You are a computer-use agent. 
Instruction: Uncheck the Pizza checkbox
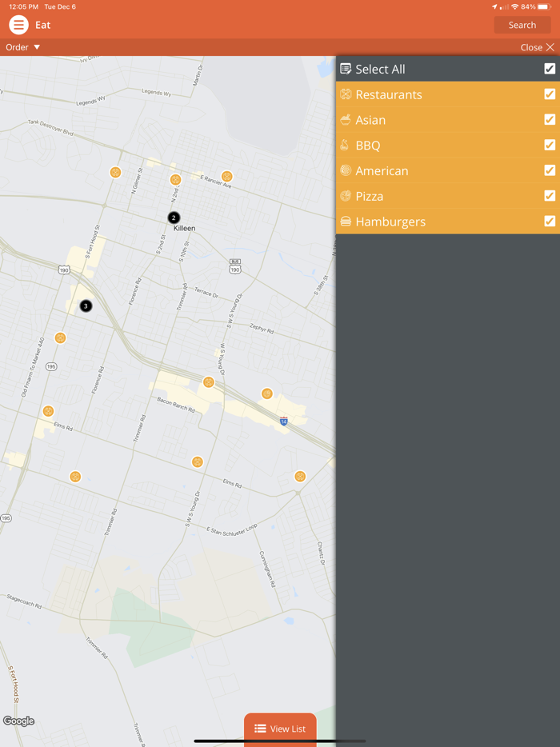[x=550, y=195]
